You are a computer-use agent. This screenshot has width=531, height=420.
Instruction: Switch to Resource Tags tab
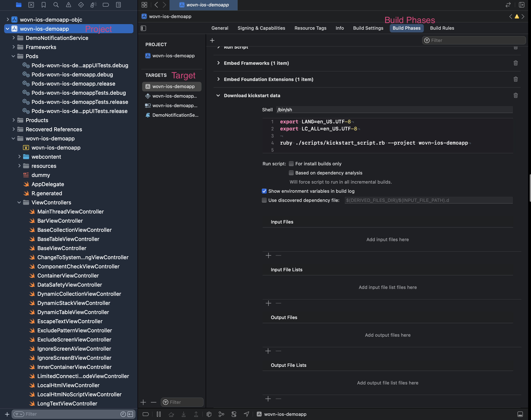click(310, 28)
